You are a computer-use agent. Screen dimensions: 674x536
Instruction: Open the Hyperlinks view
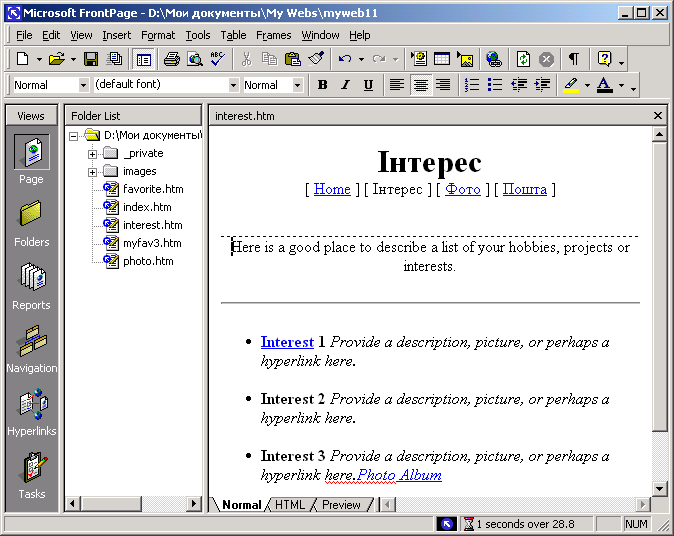tap(32, 413)
